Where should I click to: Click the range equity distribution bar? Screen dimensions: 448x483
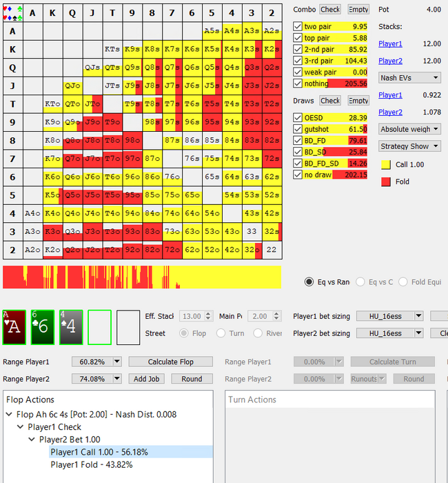tap(142, 277)
